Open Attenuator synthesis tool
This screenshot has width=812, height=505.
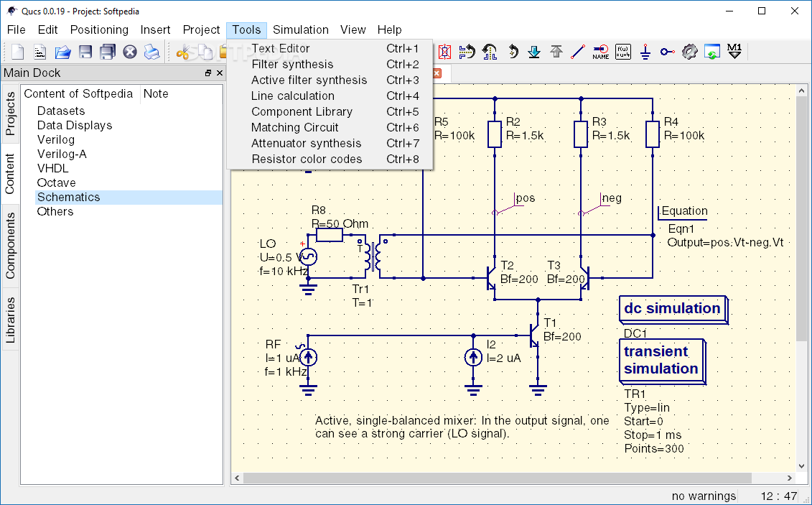click(330, 144)
